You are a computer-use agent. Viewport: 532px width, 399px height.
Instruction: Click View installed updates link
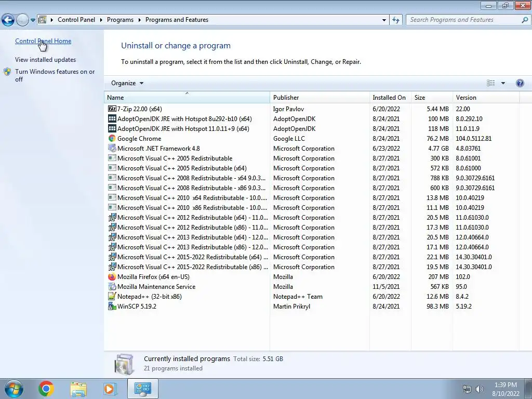(x=46, y=60)
